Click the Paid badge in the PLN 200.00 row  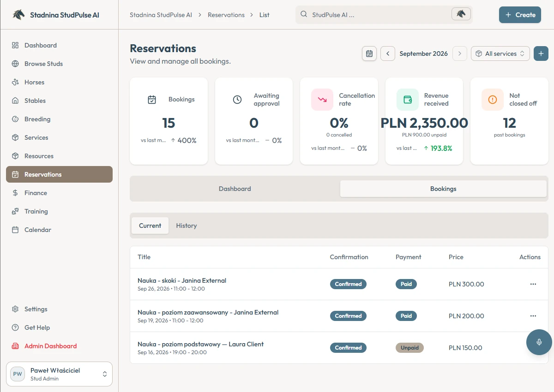coord(406,316)
